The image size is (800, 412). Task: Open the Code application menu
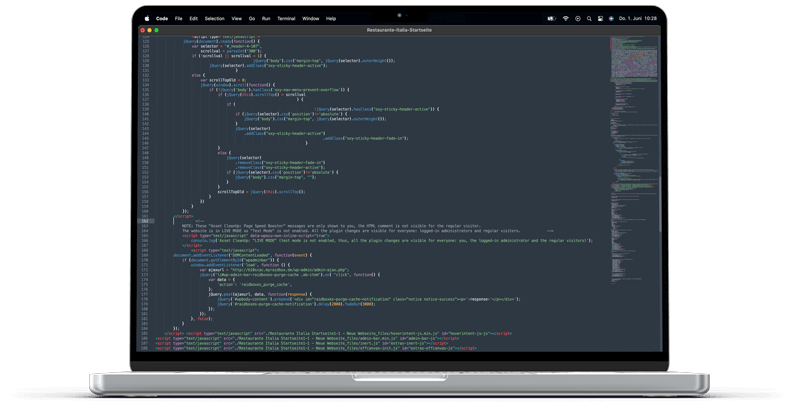[162, 18]
